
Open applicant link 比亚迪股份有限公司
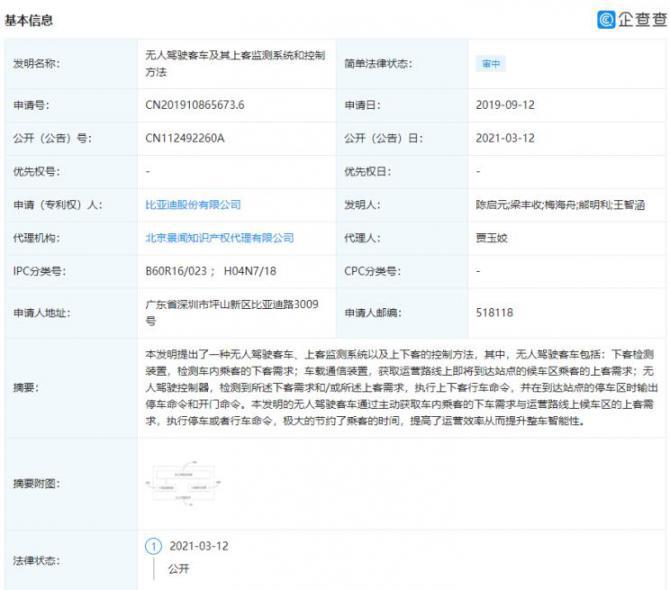193,204
